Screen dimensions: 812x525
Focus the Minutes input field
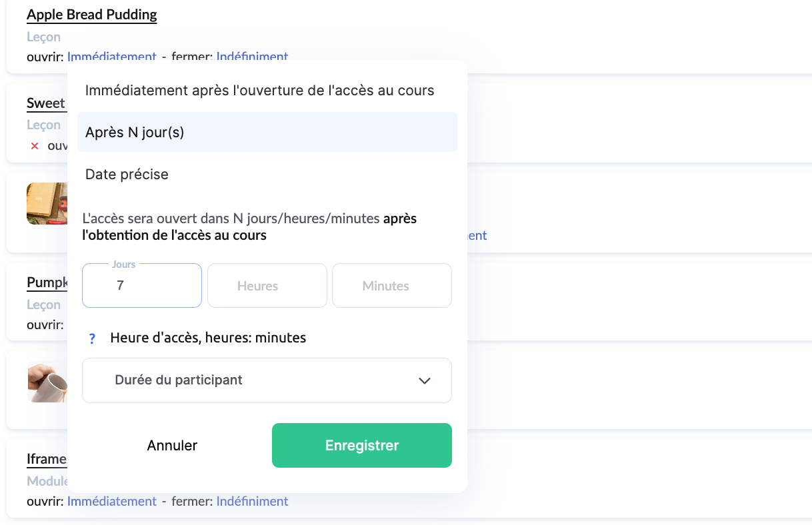point(391,286)
